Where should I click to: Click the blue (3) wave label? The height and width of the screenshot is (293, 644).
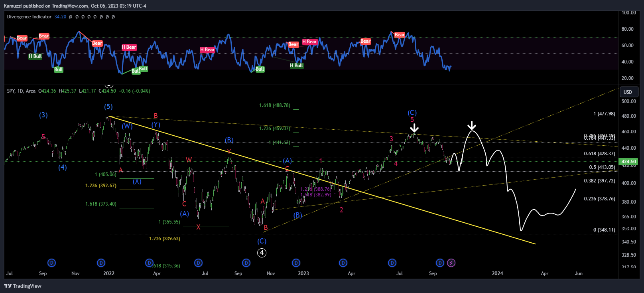click(43, 115)
